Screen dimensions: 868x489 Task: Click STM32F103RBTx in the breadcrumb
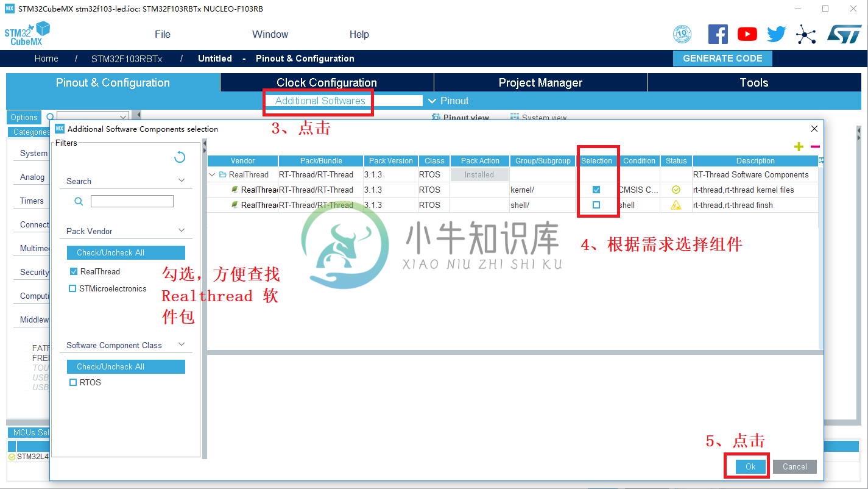click(127, 59)
